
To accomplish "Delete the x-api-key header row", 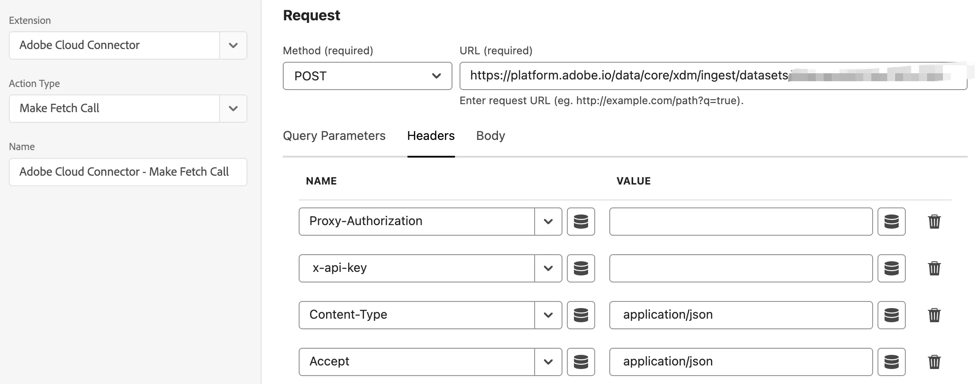I will (x=934, y=268).
